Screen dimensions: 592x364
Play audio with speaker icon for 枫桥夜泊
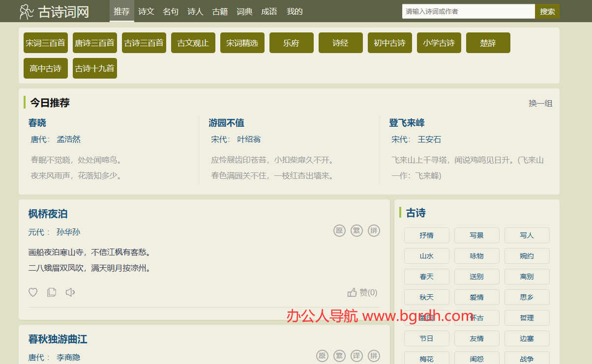pos(70,292)
